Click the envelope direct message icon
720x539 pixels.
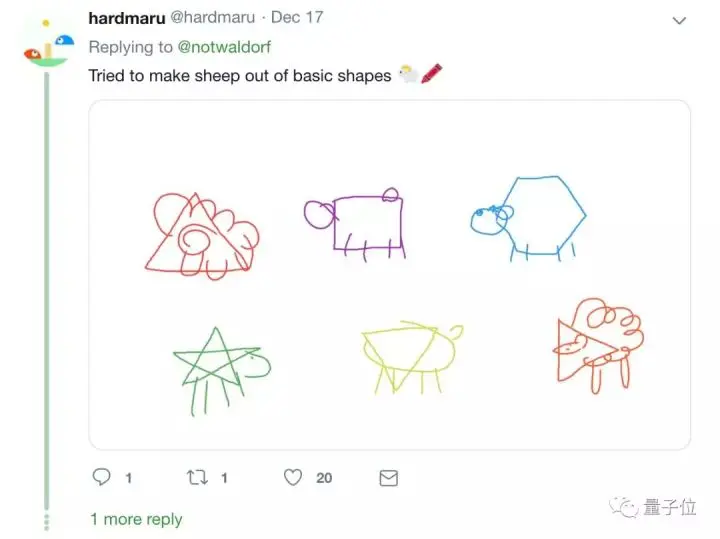(388, 477)
